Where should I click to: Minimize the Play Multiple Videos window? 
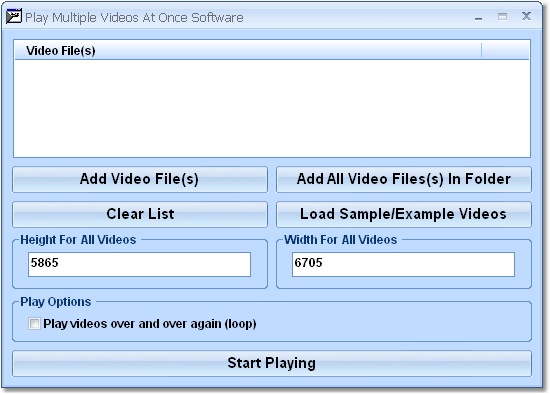coord(478,17)
